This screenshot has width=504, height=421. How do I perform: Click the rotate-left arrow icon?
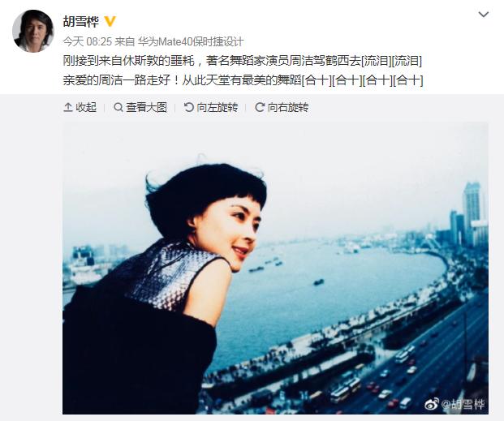click(x=188, y=107)
